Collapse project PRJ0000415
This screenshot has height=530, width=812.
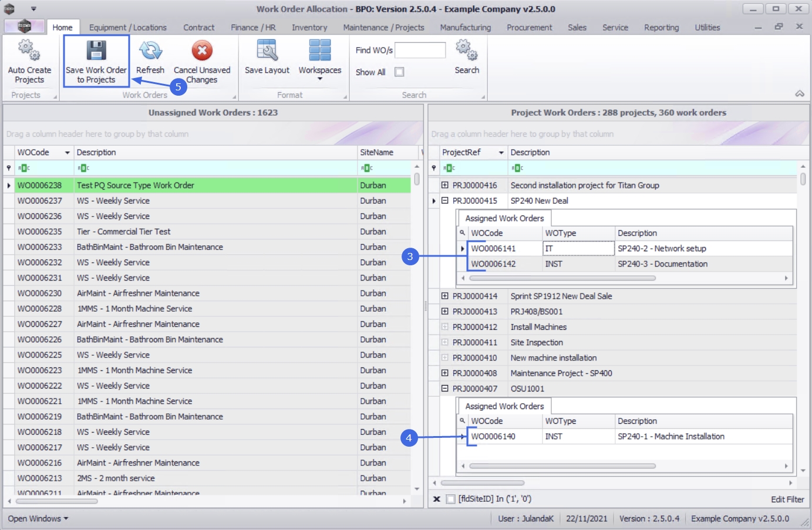[x=444, y=200]
